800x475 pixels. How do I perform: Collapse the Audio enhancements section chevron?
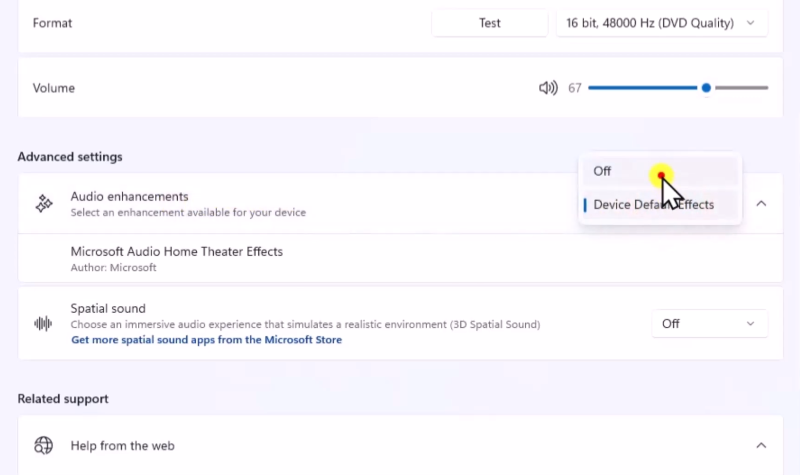761,204
